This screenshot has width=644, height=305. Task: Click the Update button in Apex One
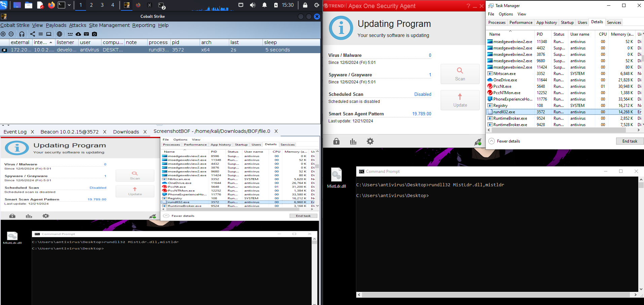pos(460,100)
